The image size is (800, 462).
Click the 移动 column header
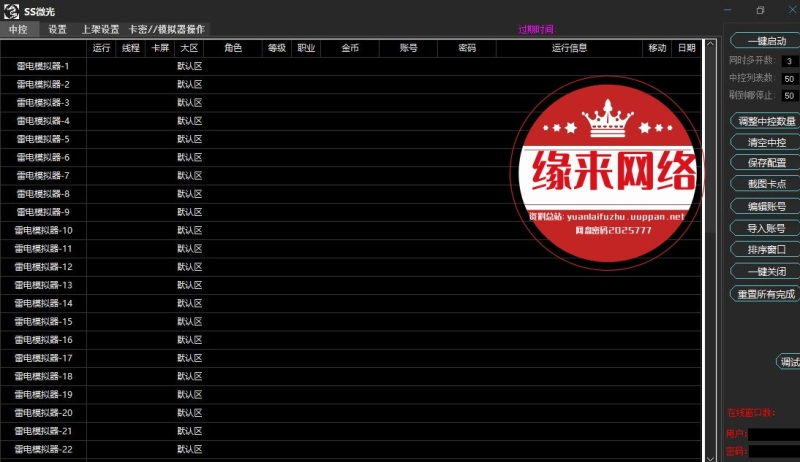click(x=657, y=48)
